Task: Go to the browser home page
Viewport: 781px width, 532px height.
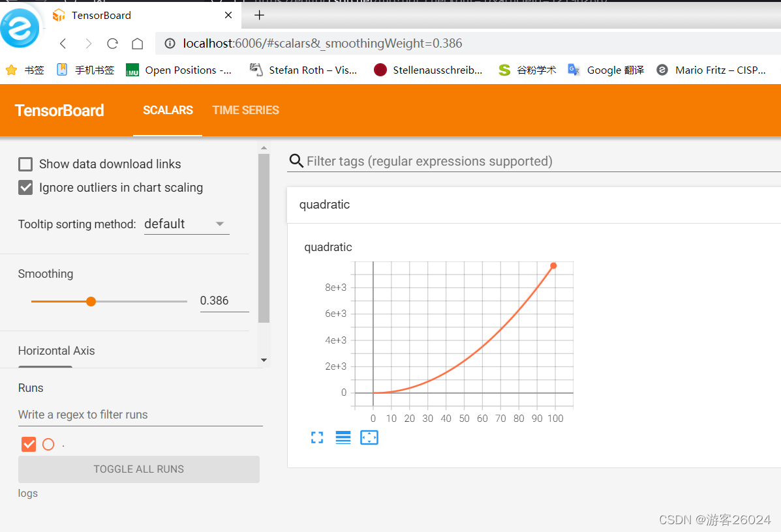Action: 138,44
